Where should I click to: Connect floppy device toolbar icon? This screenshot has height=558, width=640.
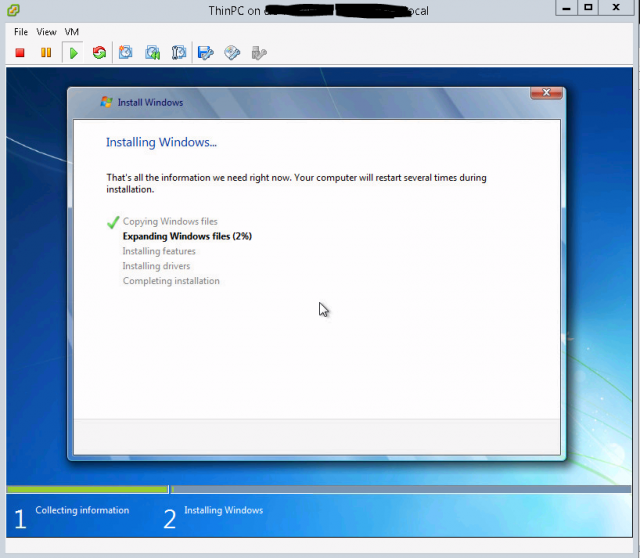click(205, 53)
